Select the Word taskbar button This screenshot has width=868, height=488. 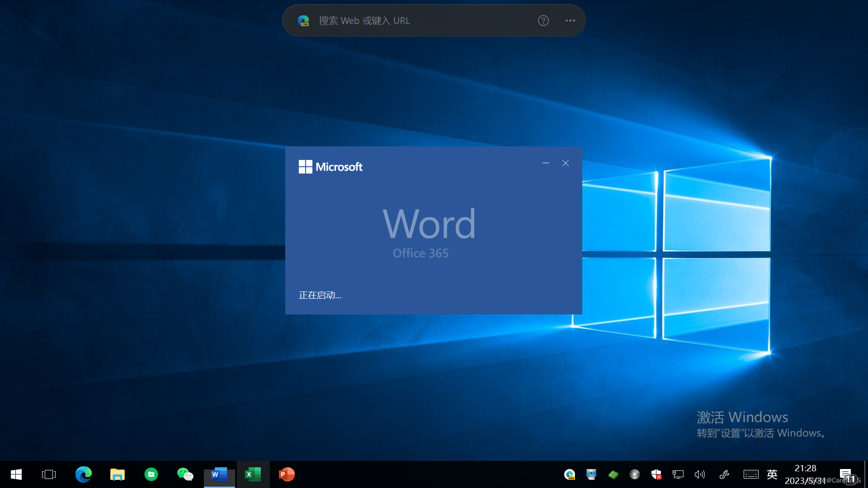coord(219,474)
